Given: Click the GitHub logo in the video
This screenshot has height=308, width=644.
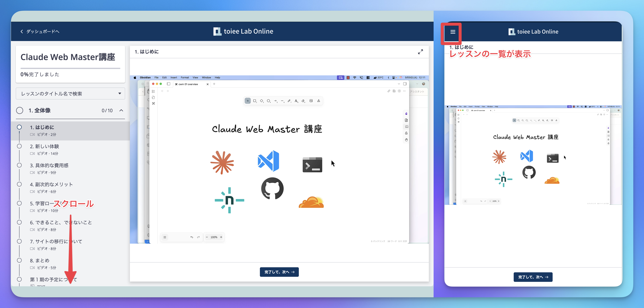Looking at the screenshot, I should point(272,188).
